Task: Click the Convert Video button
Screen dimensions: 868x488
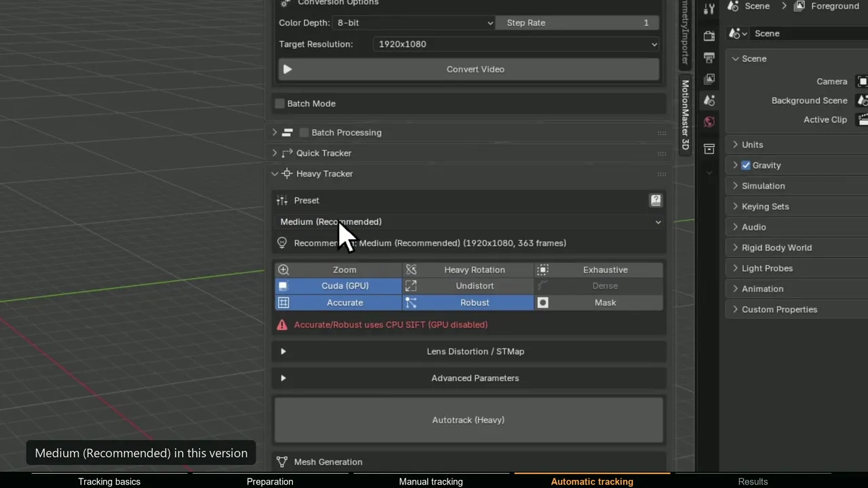Action: pyautogui.click(x=469, y=69)
